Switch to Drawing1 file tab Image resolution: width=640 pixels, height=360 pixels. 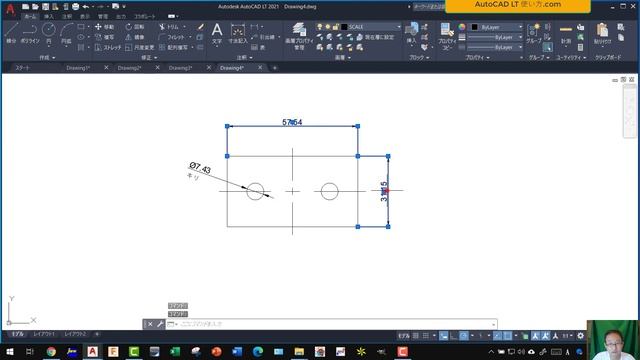coord(78,68)
